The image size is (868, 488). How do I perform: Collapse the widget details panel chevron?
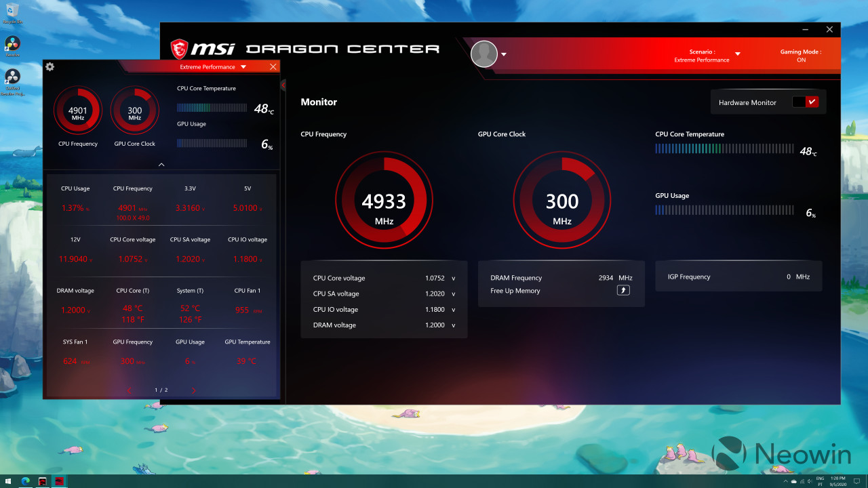[x=161, y=164]
